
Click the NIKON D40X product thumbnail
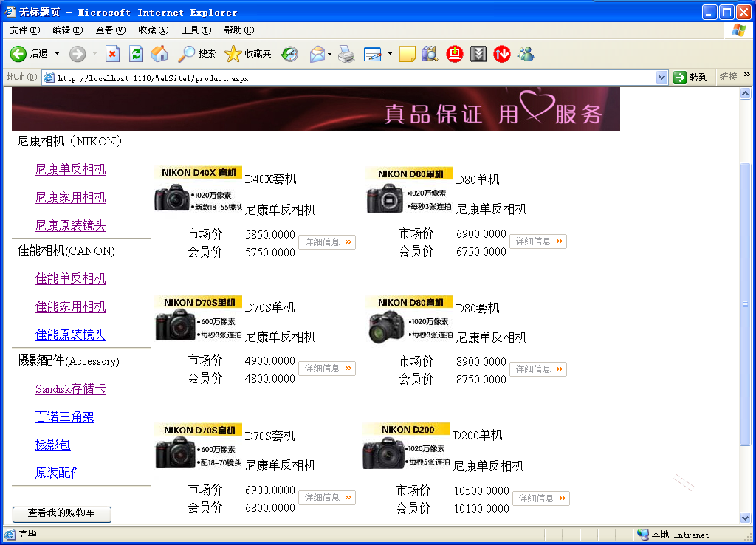coord(198,189)
